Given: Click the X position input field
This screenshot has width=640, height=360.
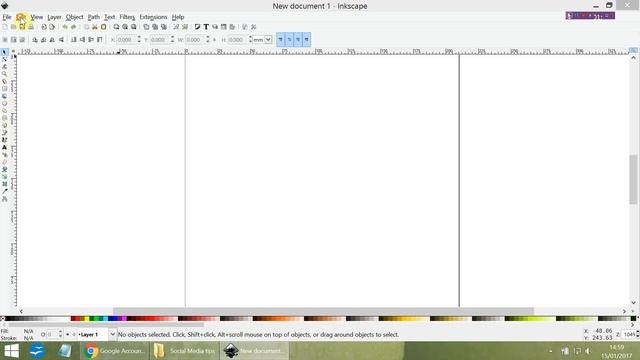Looking at the screenshot, I should (126, 40).
